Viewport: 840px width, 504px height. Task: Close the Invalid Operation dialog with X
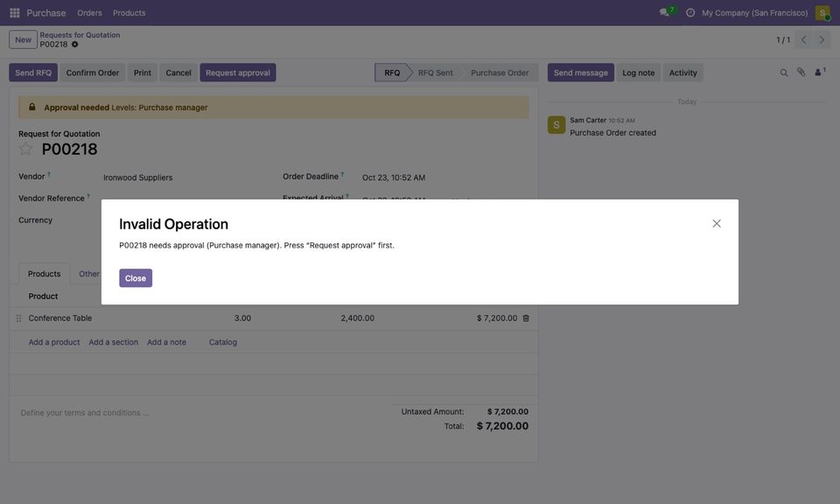pyautogui.click(x=717, y=223)
